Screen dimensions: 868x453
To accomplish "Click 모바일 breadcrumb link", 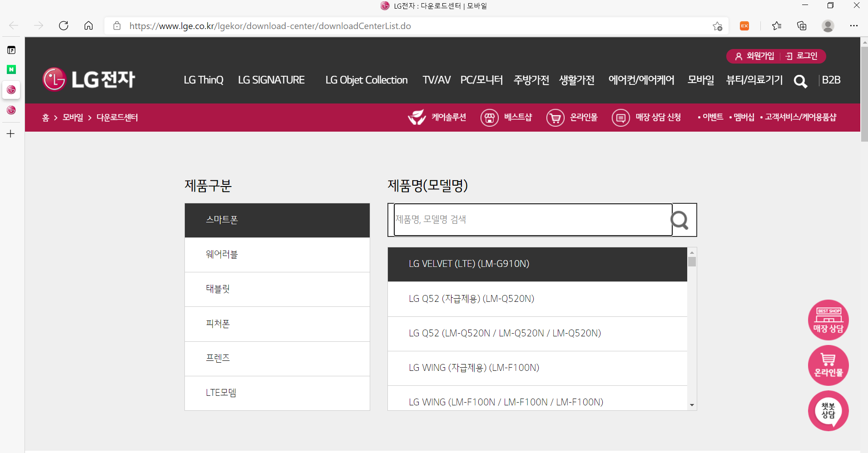I will [x=73, y=118].
